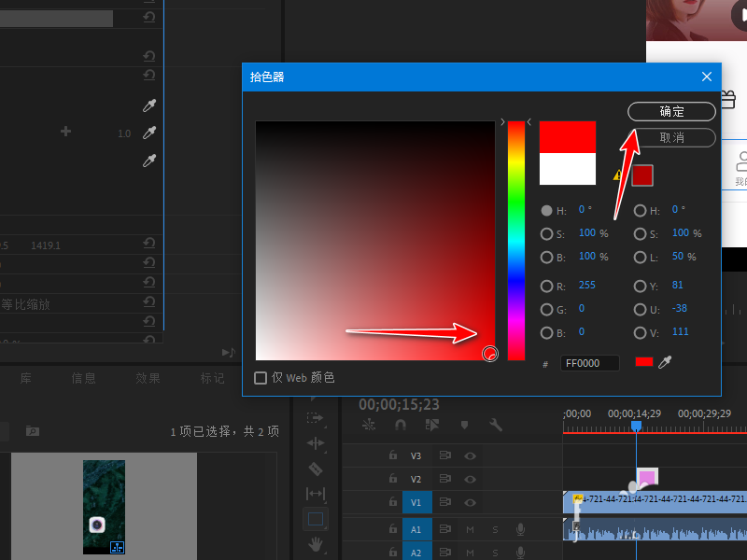Hide the V3 track output

(x=470, y=455)
